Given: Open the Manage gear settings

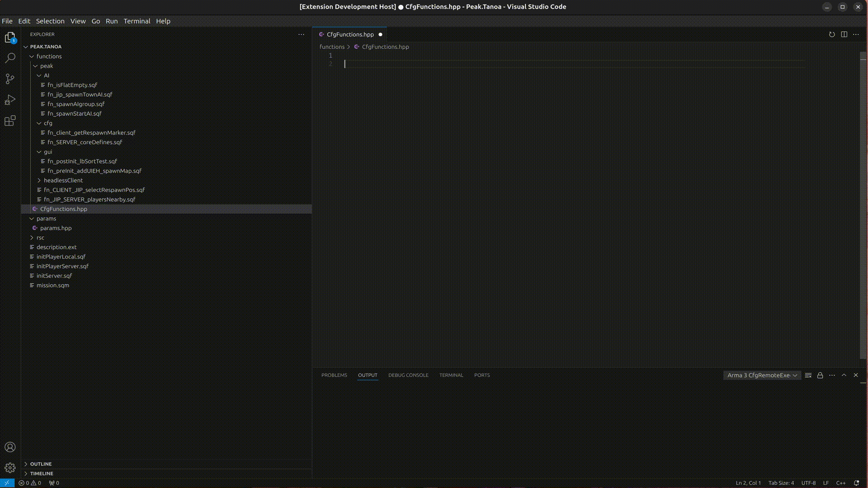Looking at the screenshot, I should tap(10, 468).
